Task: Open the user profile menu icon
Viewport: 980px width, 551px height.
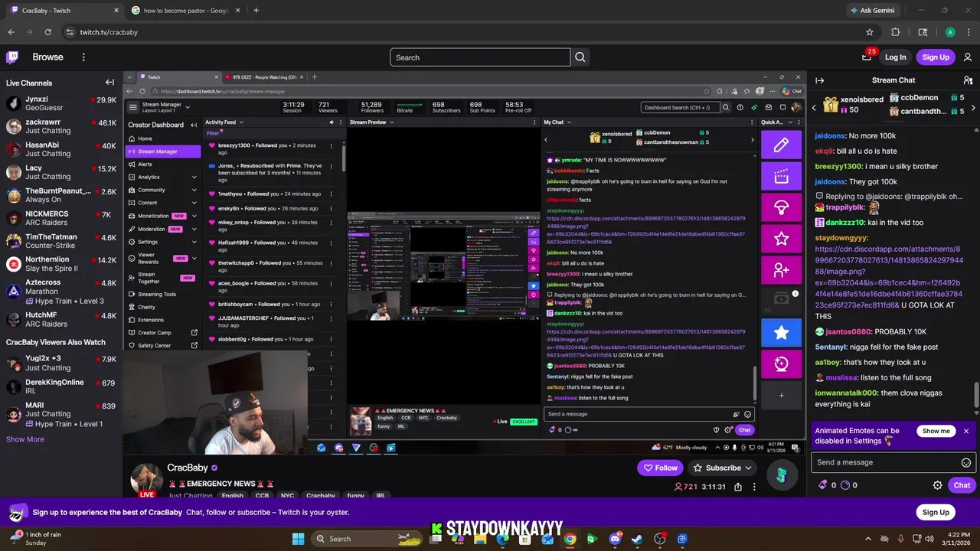Action: [968, 57]
